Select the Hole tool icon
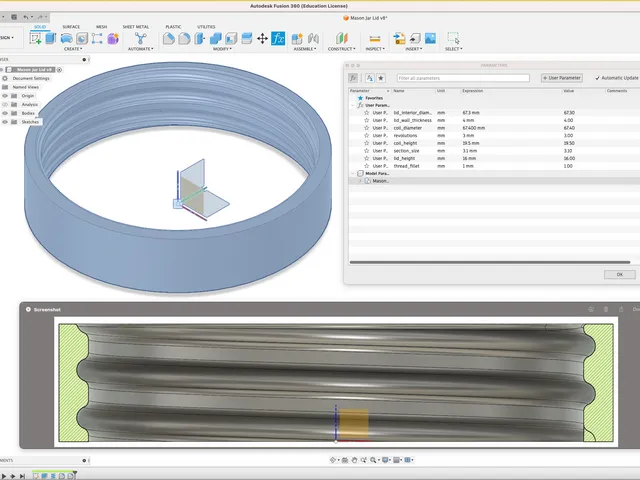The image size is (640, 480). pyautogui.click(x=82, y=38)
